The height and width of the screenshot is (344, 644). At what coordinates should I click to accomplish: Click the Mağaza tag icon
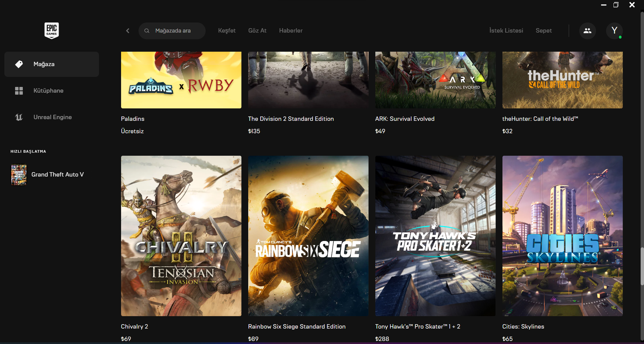19,64
